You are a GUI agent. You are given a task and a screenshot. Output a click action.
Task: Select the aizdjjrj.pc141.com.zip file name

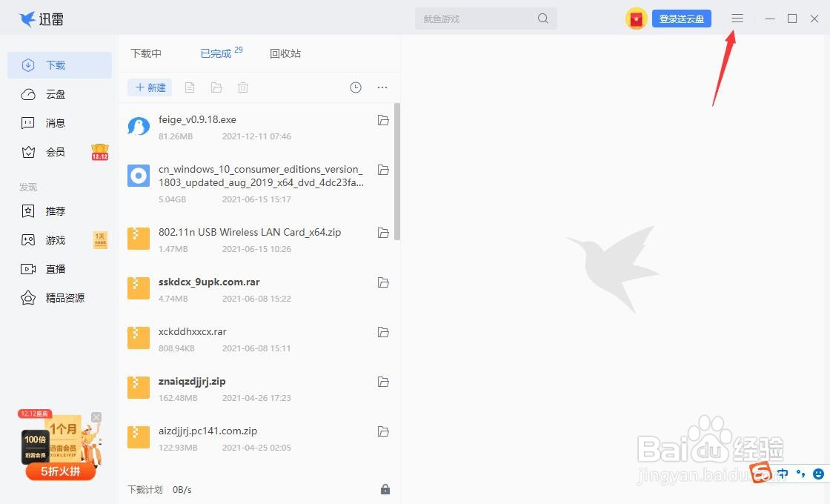208,431
